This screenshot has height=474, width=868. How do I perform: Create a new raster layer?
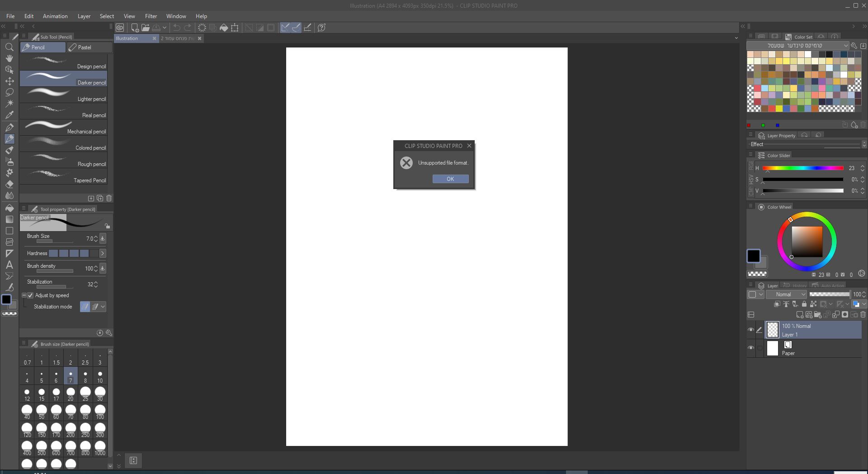tap(799, 314)
